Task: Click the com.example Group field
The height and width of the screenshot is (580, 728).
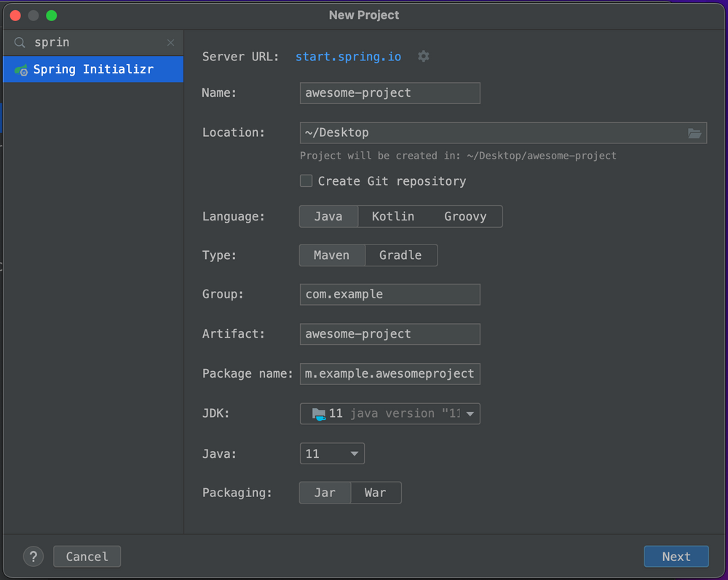Action: click(389, 294)
